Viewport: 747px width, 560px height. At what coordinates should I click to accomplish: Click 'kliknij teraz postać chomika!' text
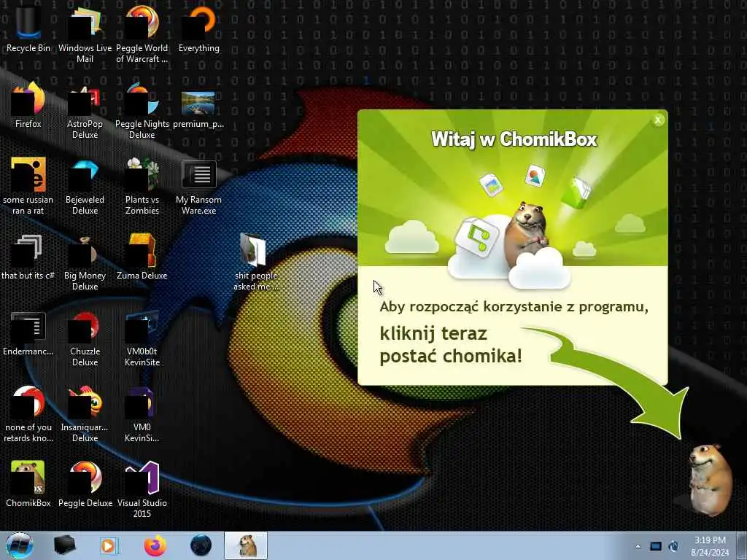451,345
